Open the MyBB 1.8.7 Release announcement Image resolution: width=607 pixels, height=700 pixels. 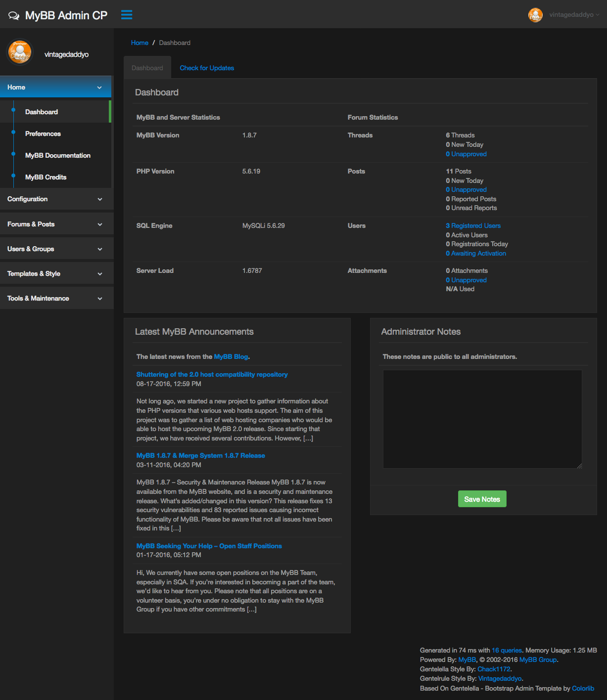click(201, 456)
